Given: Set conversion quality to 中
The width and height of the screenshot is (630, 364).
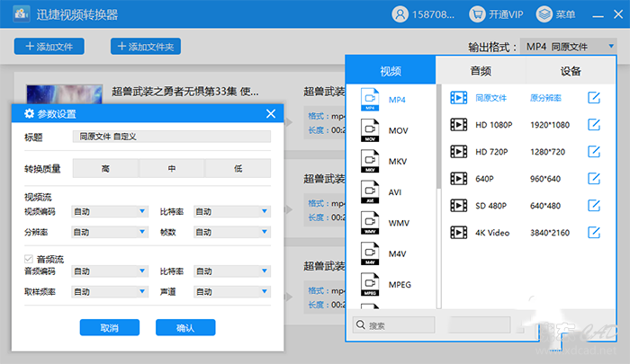Looking at the screenshot, I should point(172,169).
